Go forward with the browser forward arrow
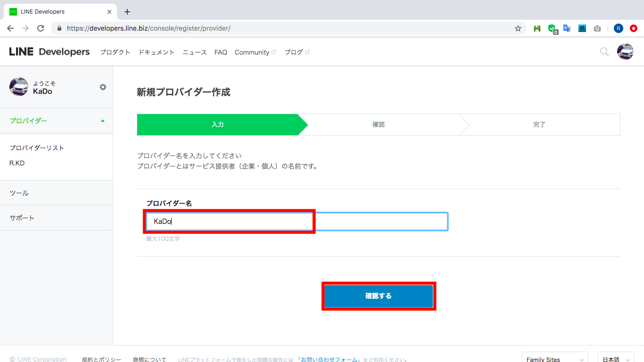Viewport: 644px width, 362px height. 25,28
